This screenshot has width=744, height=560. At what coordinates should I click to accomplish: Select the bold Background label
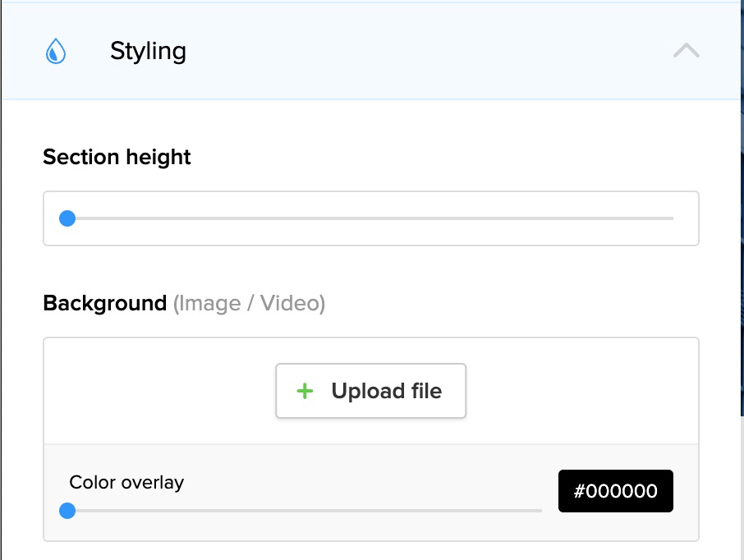point(104,304)
